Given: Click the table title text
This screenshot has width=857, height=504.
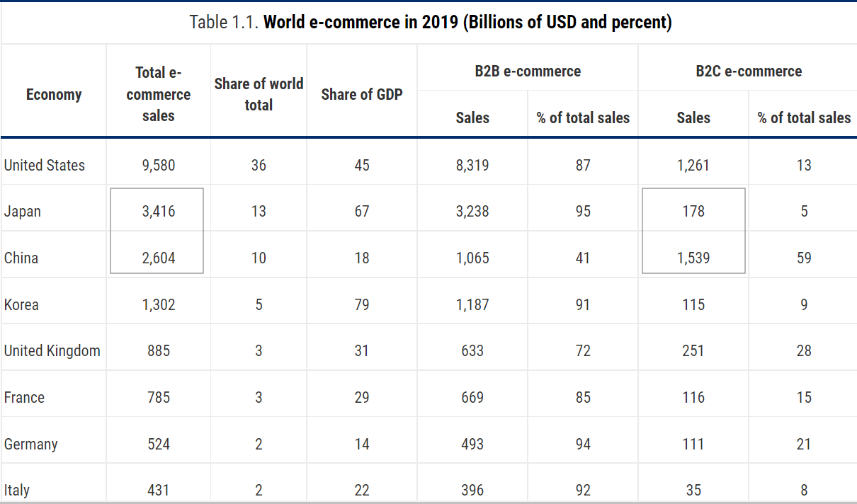Looking at the screenshot, I should point(431,23).
